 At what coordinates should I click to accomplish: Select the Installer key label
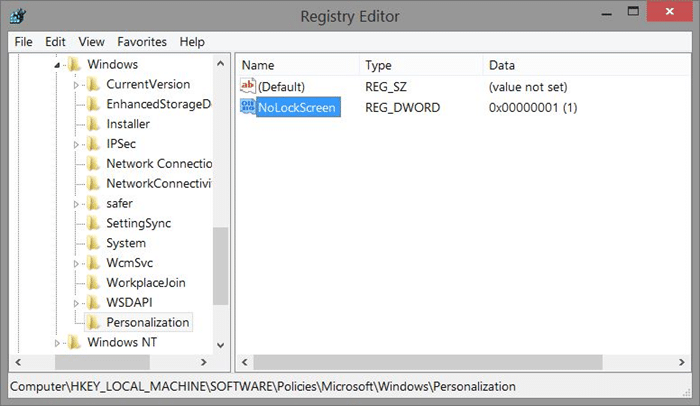click(128, 124)
